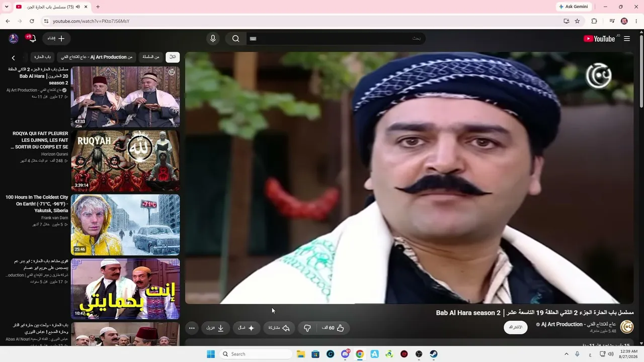The width and height of the screenshot is (644, 362).
Task: Share the video using مشاركة button
Action: (279, 328)
